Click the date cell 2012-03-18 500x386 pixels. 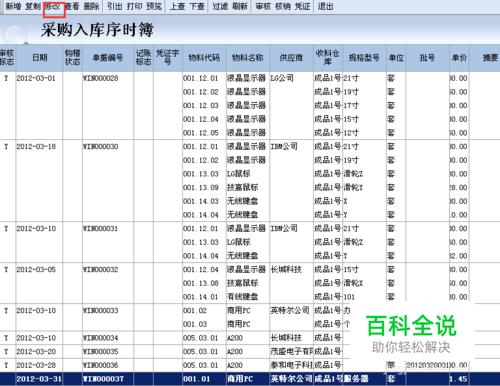(36, 147)
